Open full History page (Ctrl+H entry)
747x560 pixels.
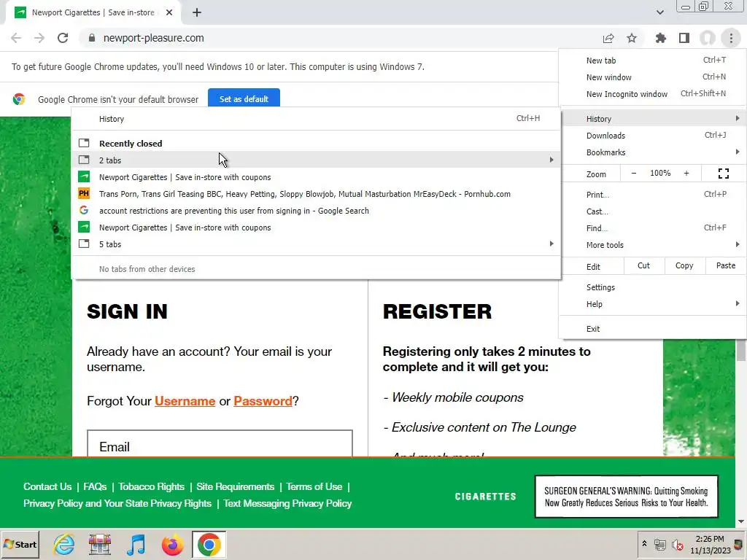[x=316, y=119]
